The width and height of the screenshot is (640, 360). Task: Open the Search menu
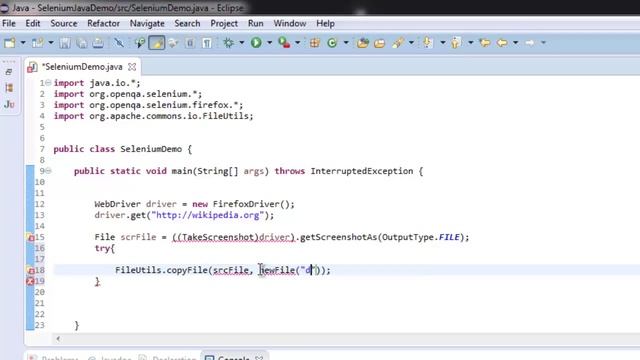187,23
